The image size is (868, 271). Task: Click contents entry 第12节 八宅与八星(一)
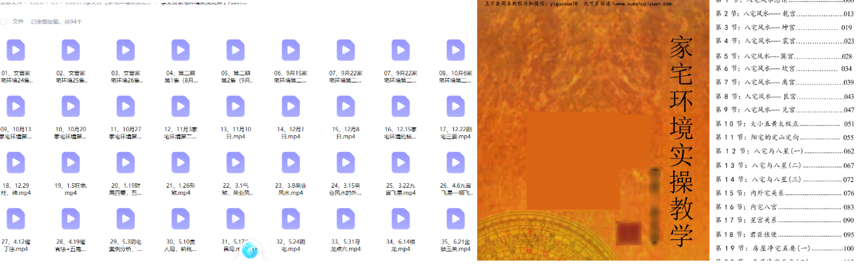(x=785, y=151)
